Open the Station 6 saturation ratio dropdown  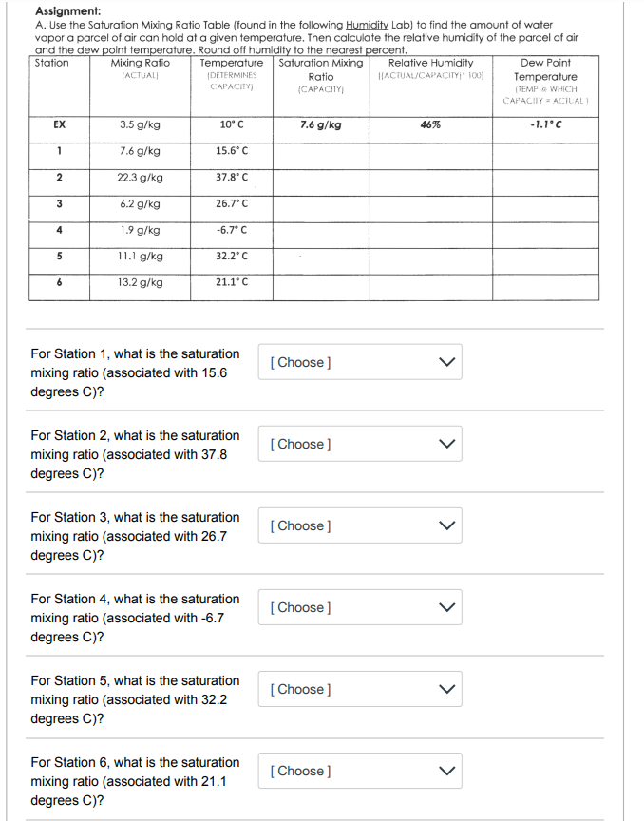tap(360, 771)
